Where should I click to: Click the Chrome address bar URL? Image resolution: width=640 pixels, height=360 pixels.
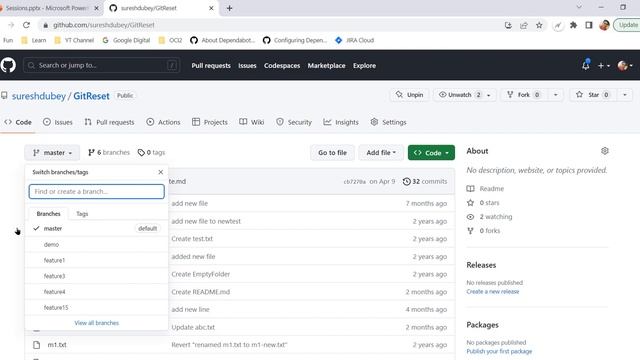[104, 25]
